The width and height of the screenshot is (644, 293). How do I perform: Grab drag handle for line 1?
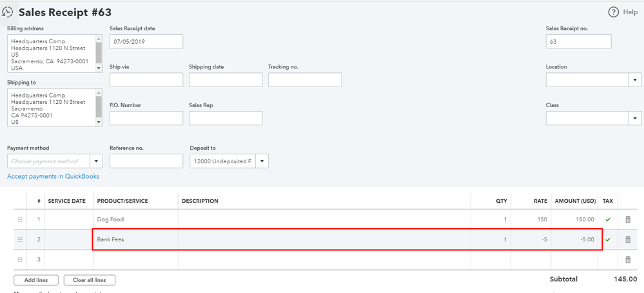[20, 219]
